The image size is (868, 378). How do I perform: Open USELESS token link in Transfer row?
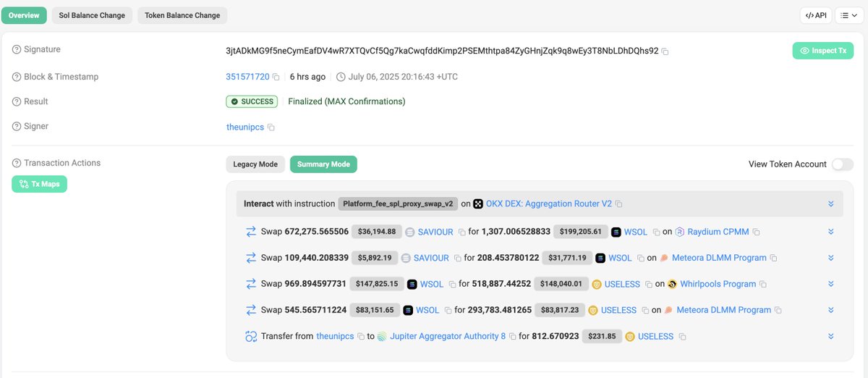pyautogui.click(x=656, y=336)
